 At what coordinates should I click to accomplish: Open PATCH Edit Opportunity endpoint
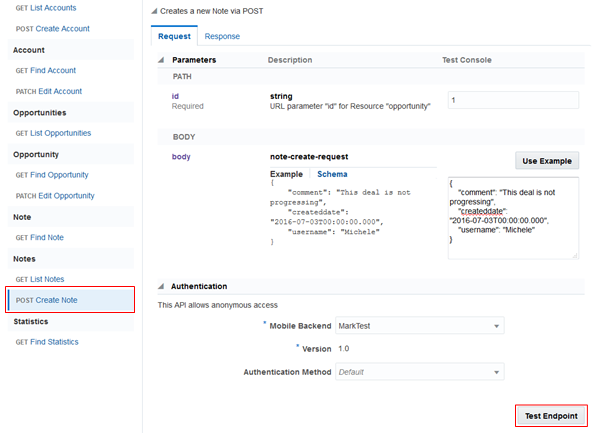55,196
